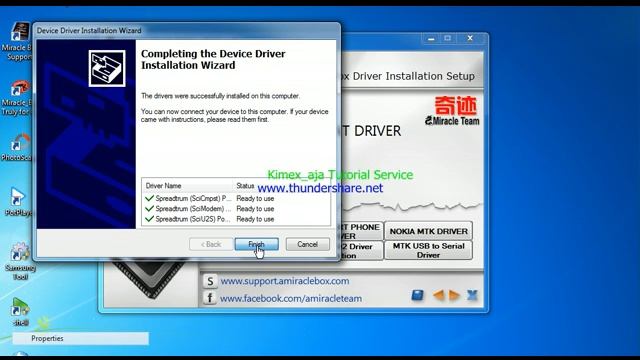Click the NOKIA MTK DRIVER button
Image resolution: width=640 pixels, height=360 pixels.
point(428,231)
